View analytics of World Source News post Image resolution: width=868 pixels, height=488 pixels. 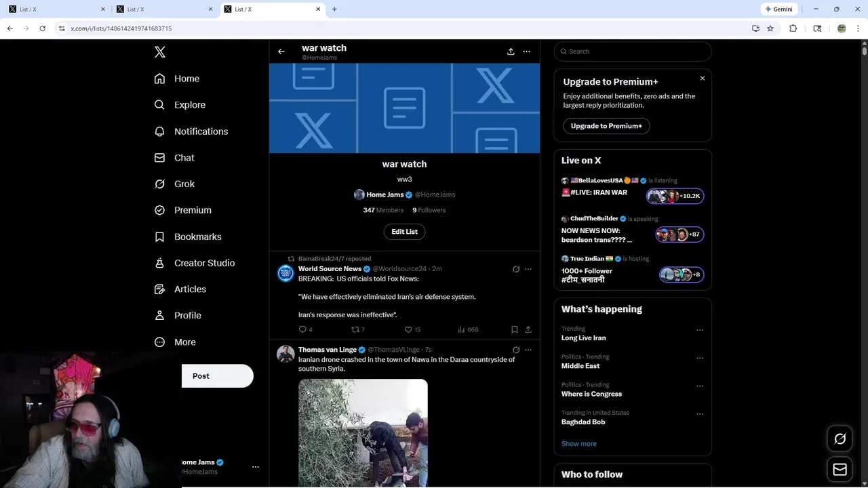pyautogui.click(x=468, y=329)
